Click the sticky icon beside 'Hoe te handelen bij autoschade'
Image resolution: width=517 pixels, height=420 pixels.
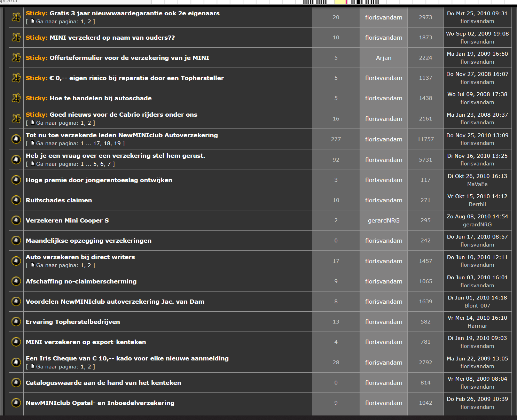coord(16,98)
